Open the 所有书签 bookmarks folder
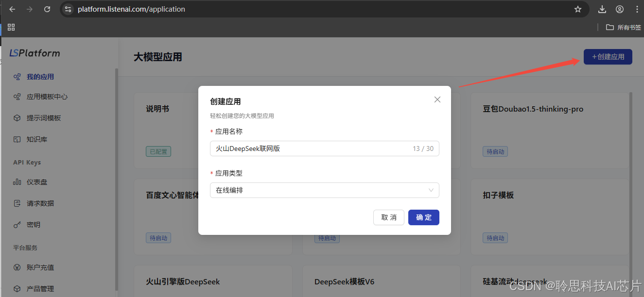 624,27
